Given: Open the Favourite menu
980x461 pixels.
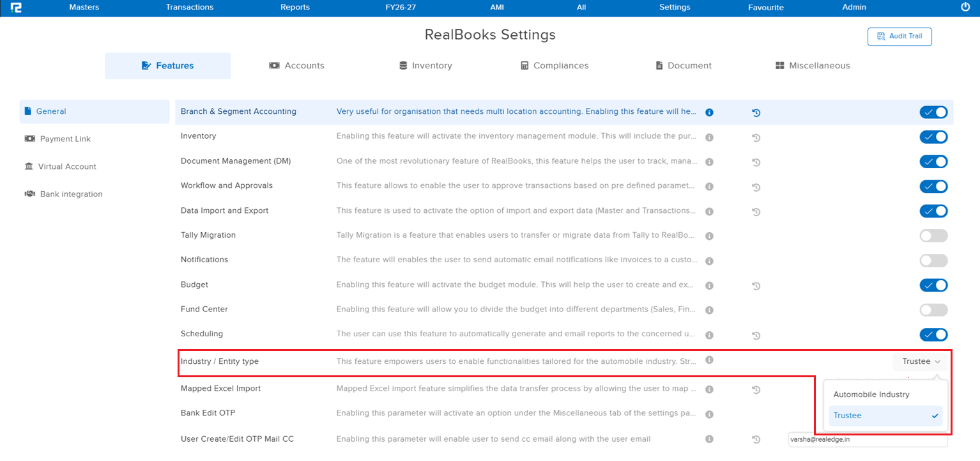Looking at the screenshot, I should [x=766, y=8].
